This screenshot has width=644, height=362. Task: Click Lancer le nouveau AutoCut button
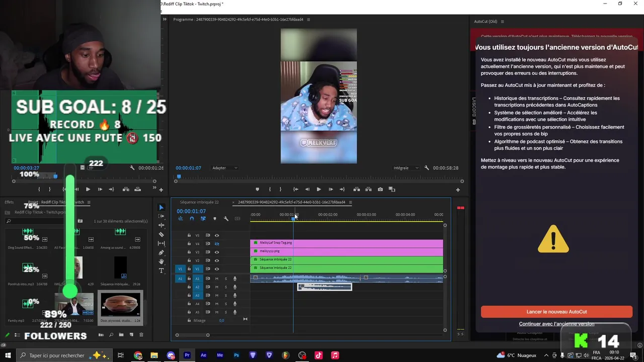click(x=556, y=312)
